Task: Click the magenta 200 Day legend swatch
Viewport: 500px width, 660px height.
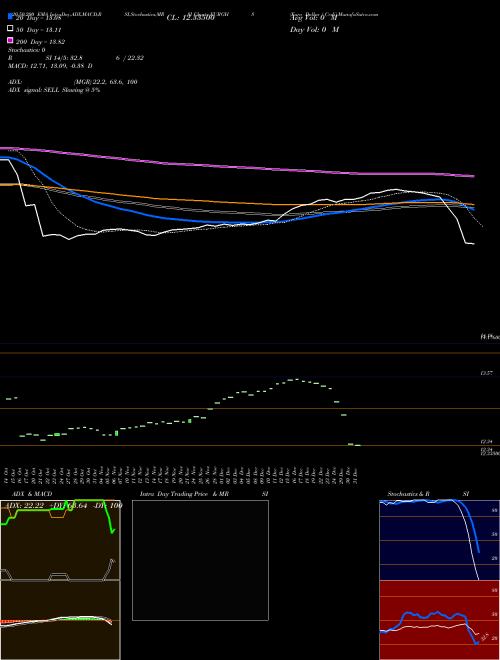Action: click(x=11, y=40)
